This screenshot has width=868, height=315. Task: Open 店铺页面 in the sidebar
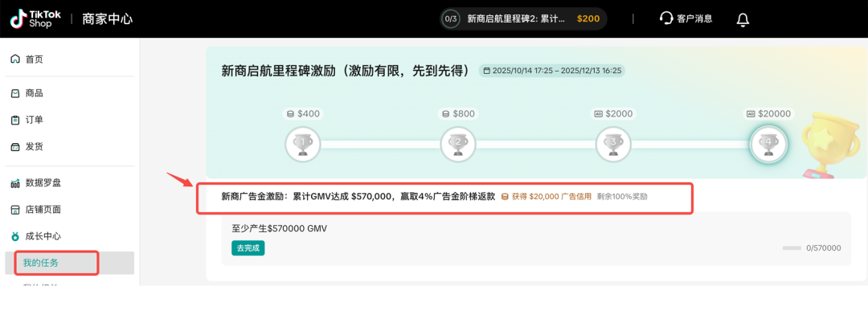coord(43,210)
